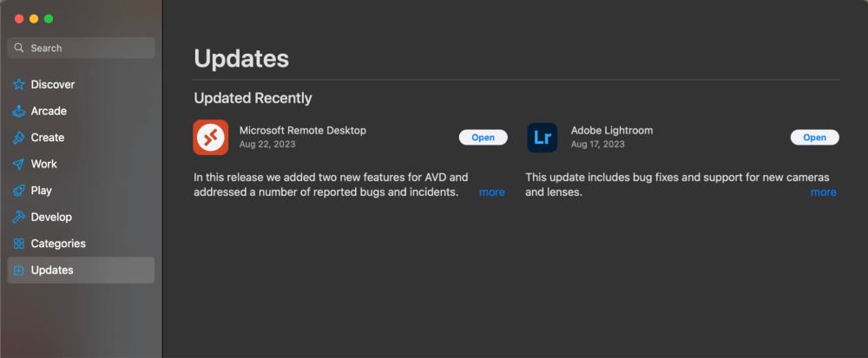868x358 pixels.
Task: Click the Microsoft Remote Desktop title text
Action: point(302,131)
